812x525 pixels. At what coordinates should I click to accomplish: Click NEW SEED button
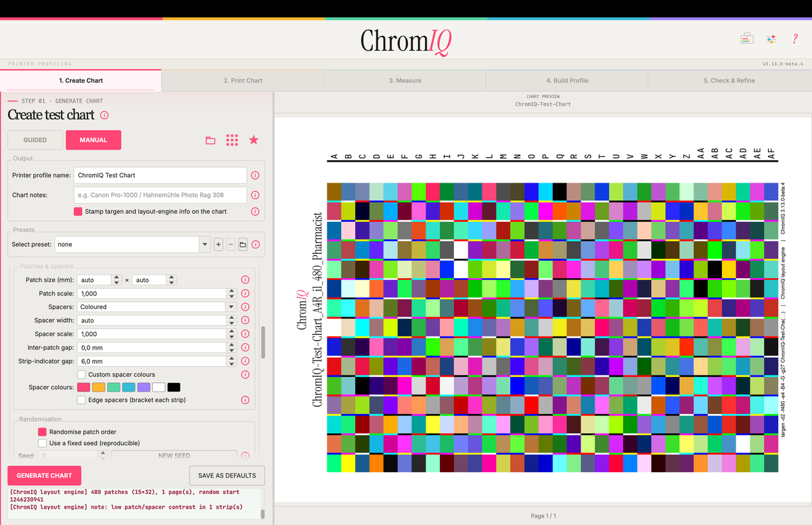click(x=174, y=455)
